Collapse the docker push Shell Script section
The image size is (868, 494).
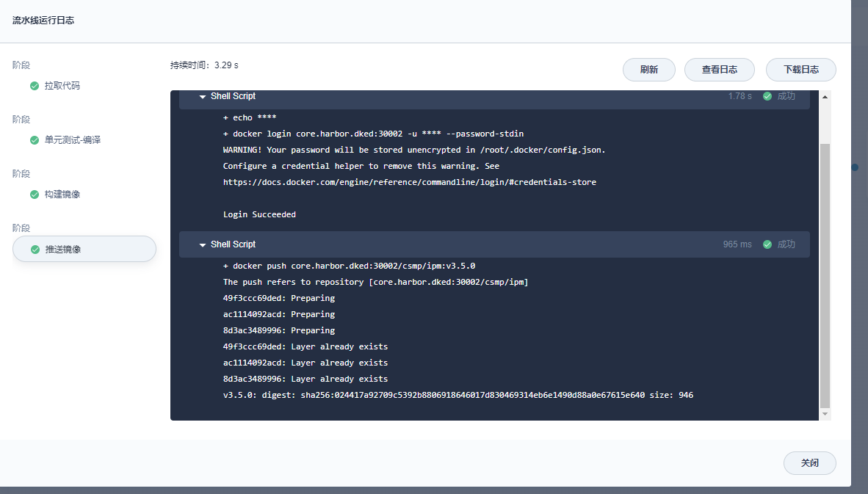[203, 245]
